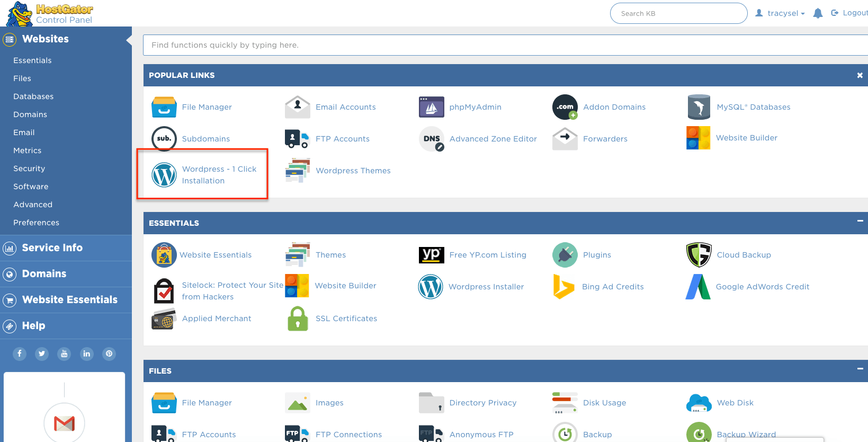Open the Themes link in Essentials

coord(330,255)
